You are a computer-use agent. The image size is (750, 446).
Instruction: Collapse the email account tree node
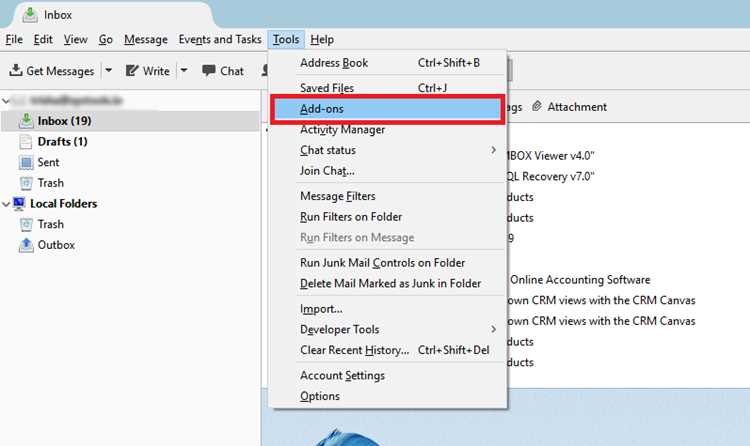click(x=6, y=101)
